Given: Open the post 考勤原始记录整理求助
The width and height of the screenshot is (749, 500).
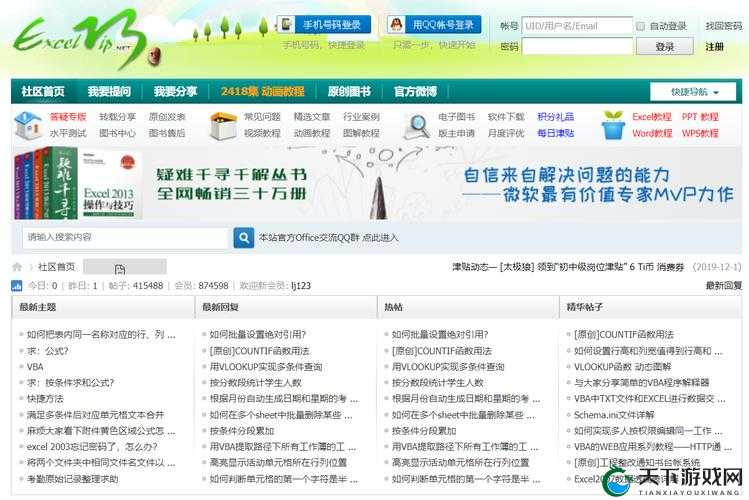Looking at the screenshot, I should [73, 479].
